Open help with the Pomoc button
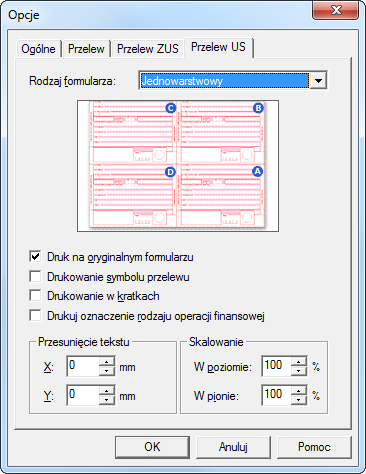 tap(314, 447)
